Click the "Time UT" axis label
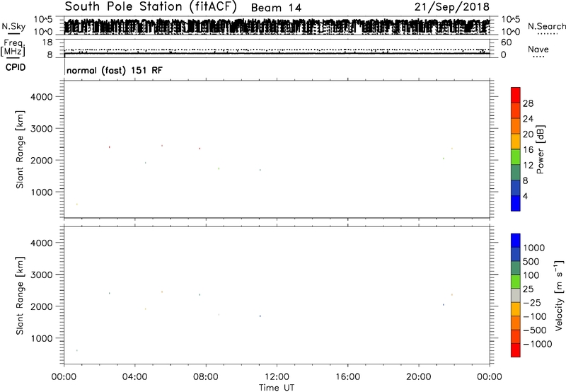The height and width of the screenshot is (392, 566). point(277,388)
